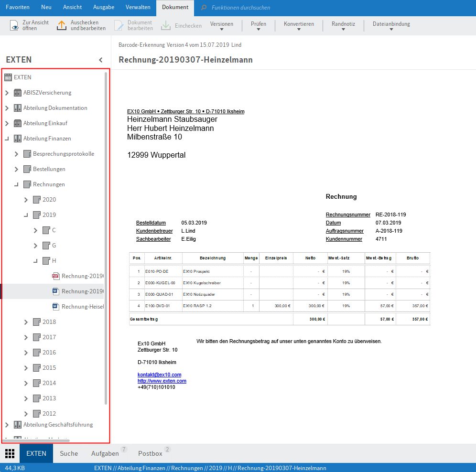Expand the 2020 folder

(x=26, y=200)
